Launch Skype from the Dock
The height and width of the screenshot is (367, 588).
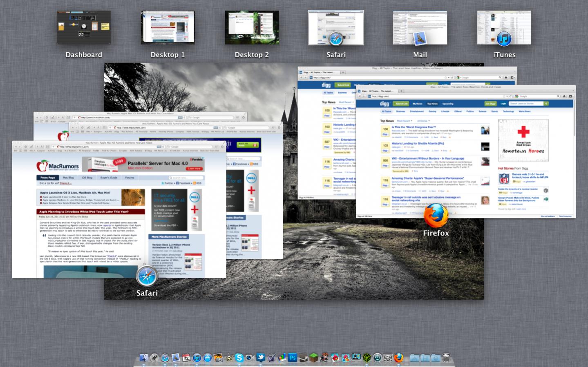click(x=239, y=358)
